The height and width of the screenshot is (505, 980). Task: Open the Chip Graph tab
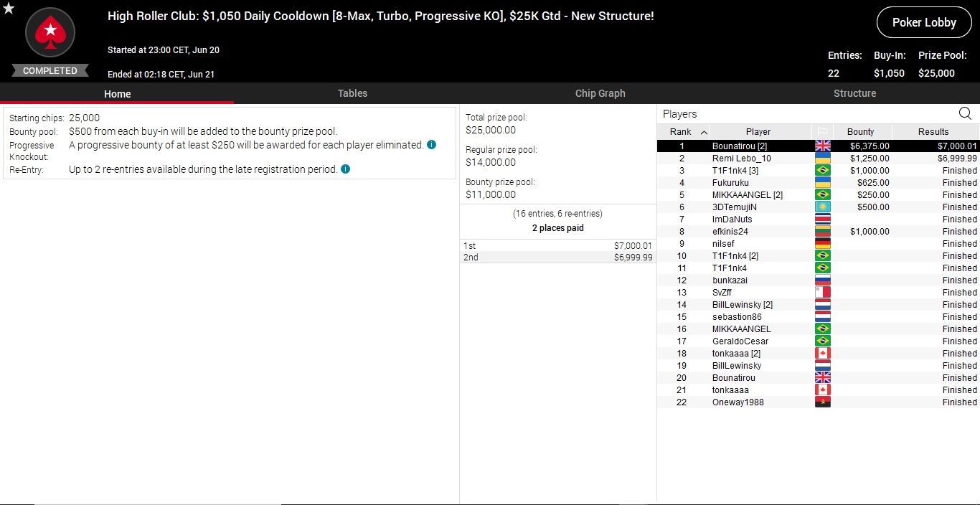[x=600, y=93]
